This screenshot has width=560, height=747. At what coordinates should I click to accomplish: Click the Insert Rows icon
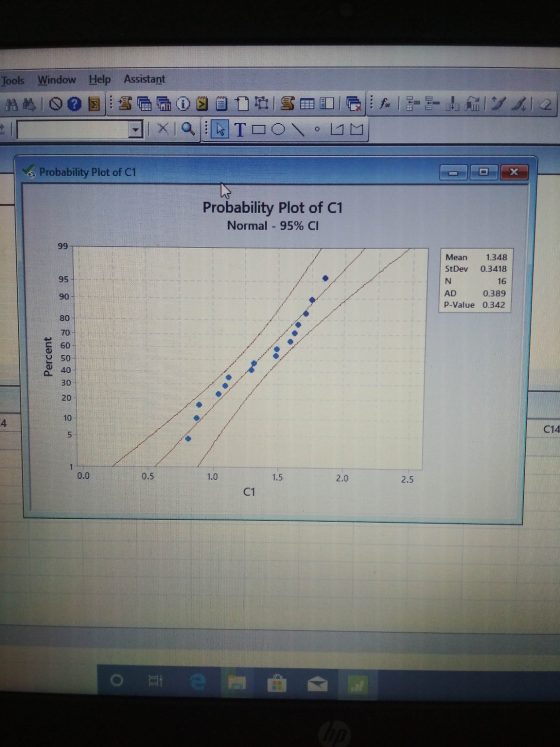tap(433, 104)
